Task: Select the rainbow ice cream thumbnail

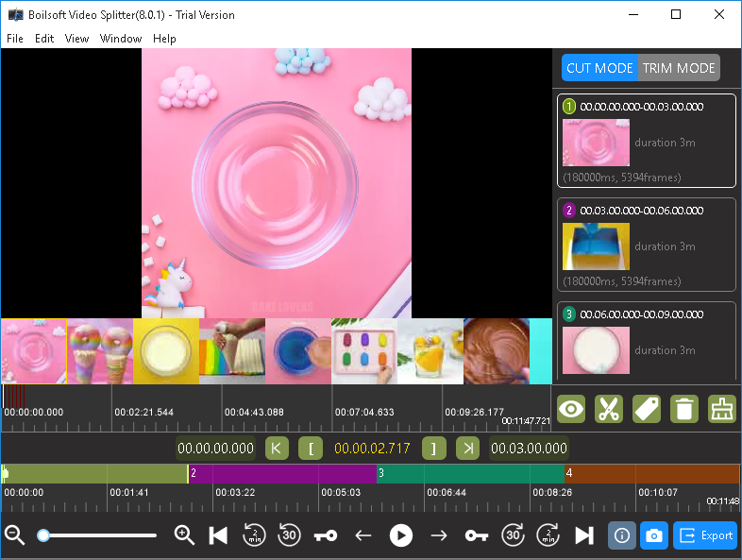Action: pos(100,351)
